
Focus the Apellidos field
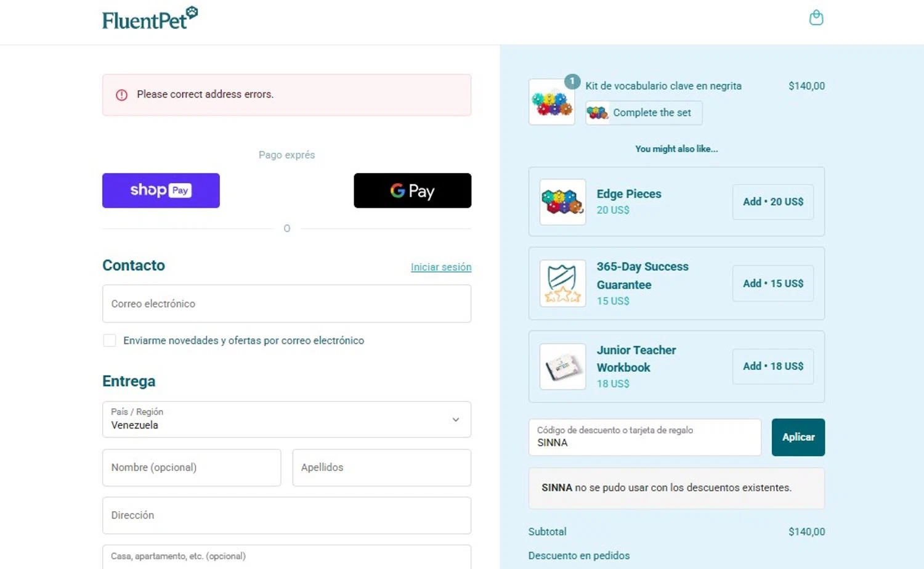(381, 467)
